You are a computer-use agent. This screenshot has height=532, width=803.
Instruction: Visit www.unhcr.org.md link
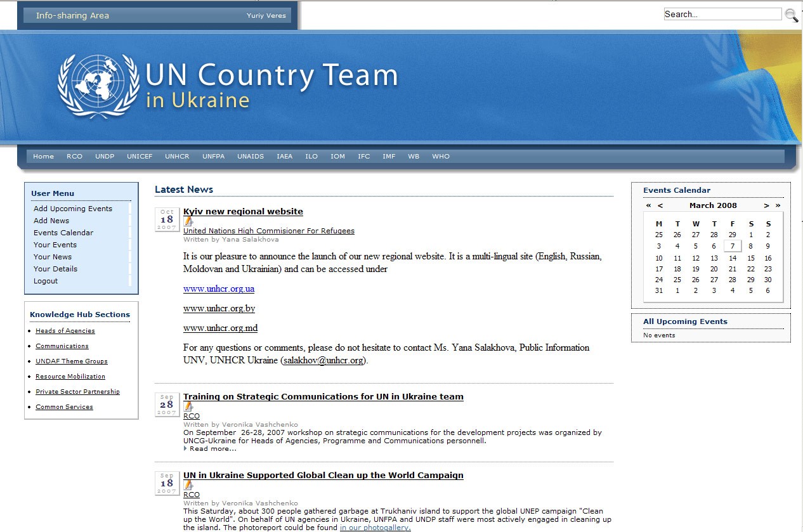pyautogui.click(x=221, y=328)
